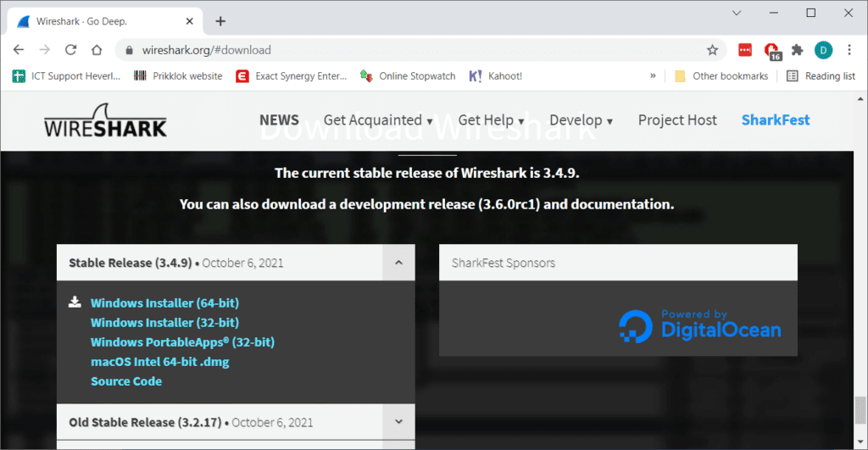Collapse the Stable Release 3.4.9 section
The height and width of the screenshot is (450, 868).
click(x=398, y=263)
